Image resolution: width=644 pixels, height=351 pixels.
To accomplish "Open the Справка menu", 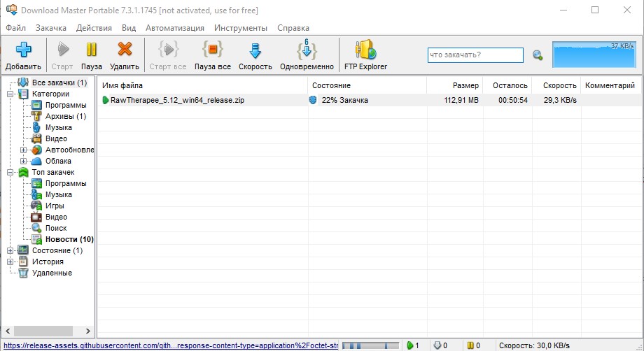I will pyautogui.click(x=293, y=28).
